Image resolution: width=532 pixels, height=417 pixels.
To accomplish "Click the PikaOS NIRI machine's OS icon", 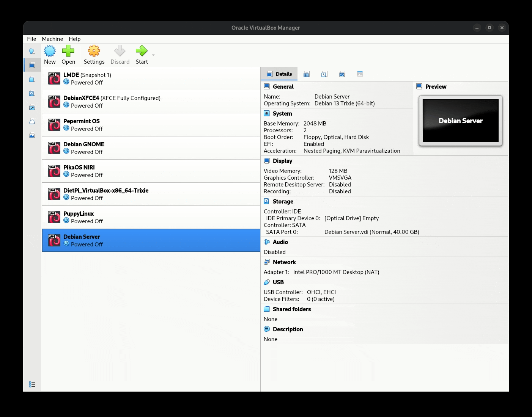I will tap(54, 171).
